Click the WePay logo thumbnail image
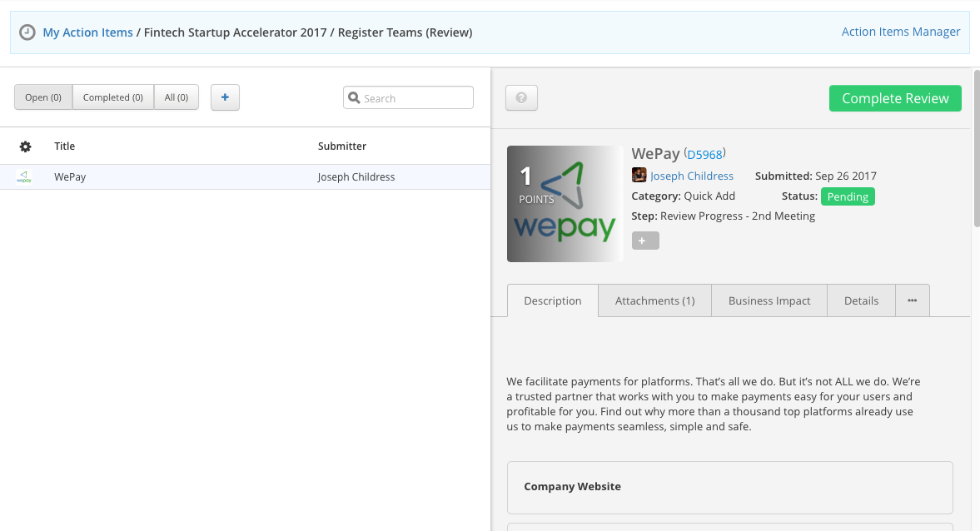Image resolution: width=980 pixels, height=531 pixels. (x=565, y=204)
